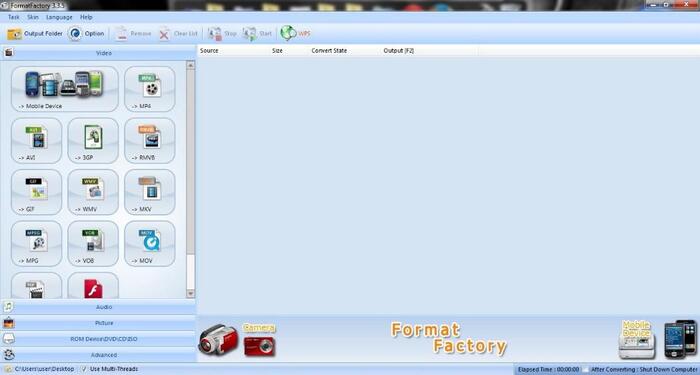Open the Option settings
The image size is (700, 375).
click(87, 33)
